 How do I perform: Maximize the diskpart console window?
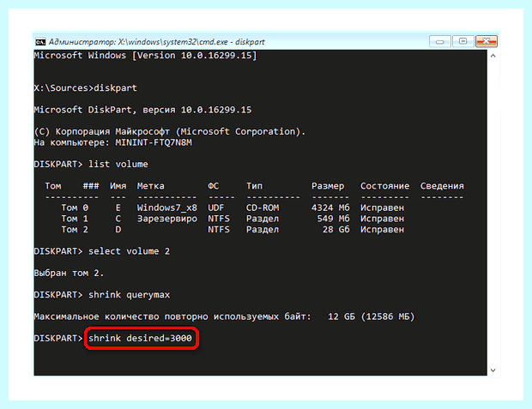462,41
